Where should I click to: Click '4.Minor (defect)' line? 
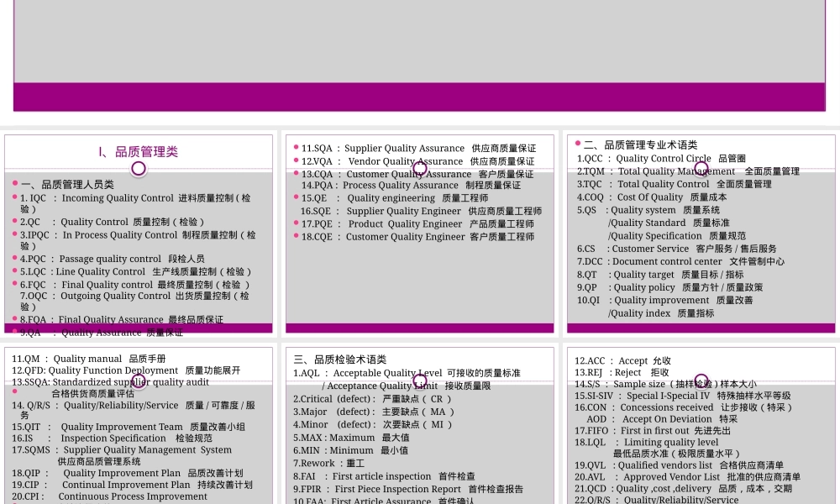point(373,425)
